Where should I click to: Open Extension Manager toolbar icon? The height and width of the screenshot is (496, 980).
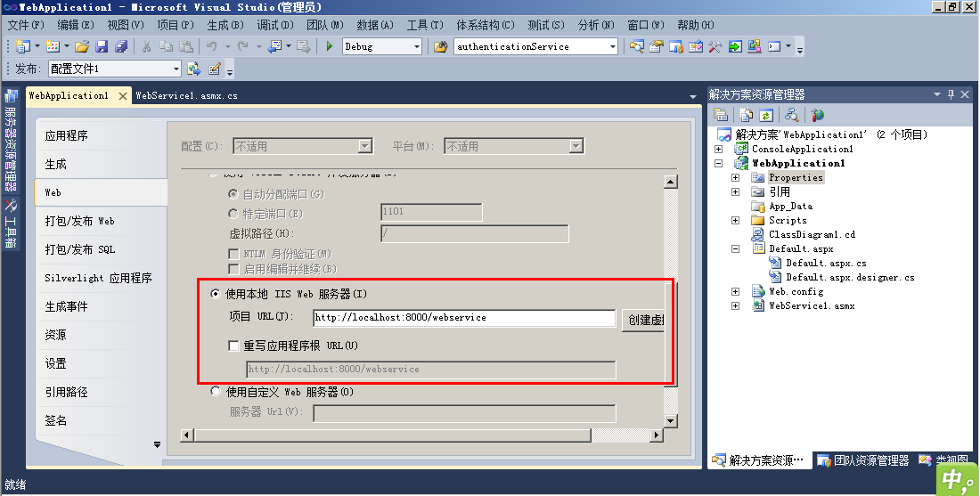(x=755, y=46)
